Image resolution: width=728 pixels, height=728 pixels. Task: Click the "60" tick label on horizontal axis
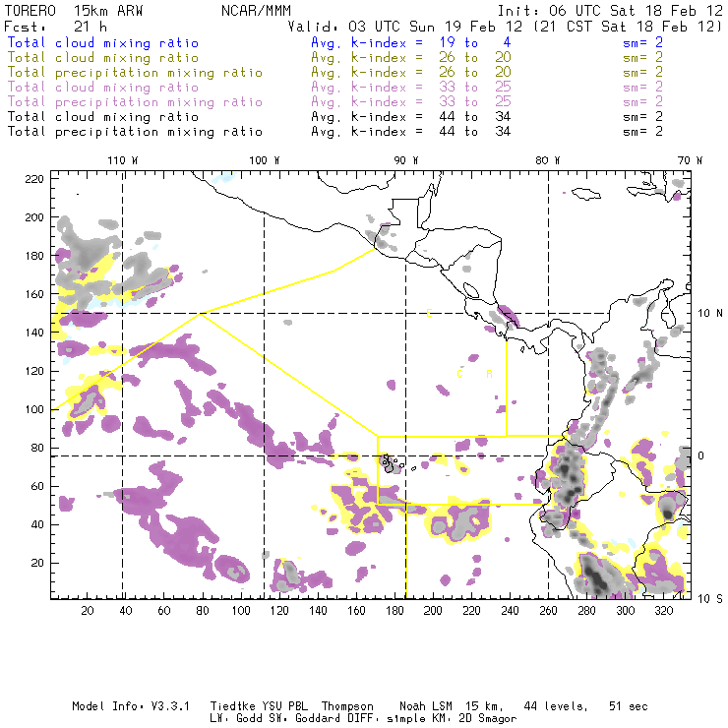[x=164, y=611]
